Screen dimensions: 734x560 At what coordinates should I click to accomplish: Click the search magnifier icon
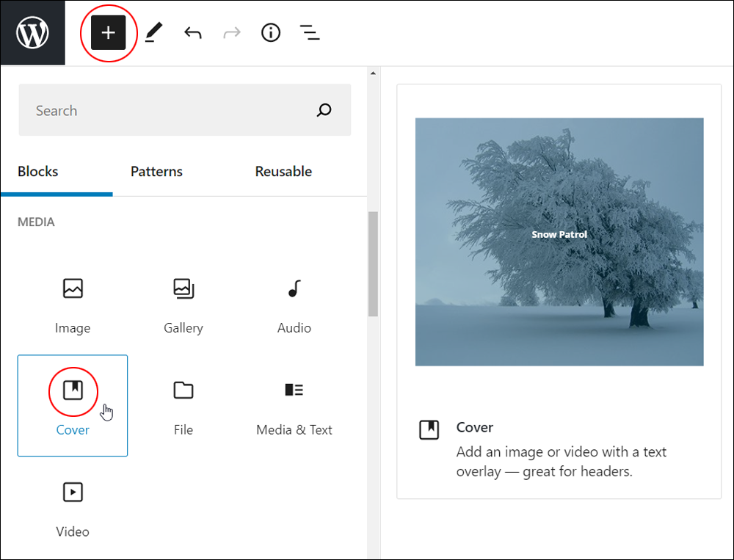click(x=324, y=110)
